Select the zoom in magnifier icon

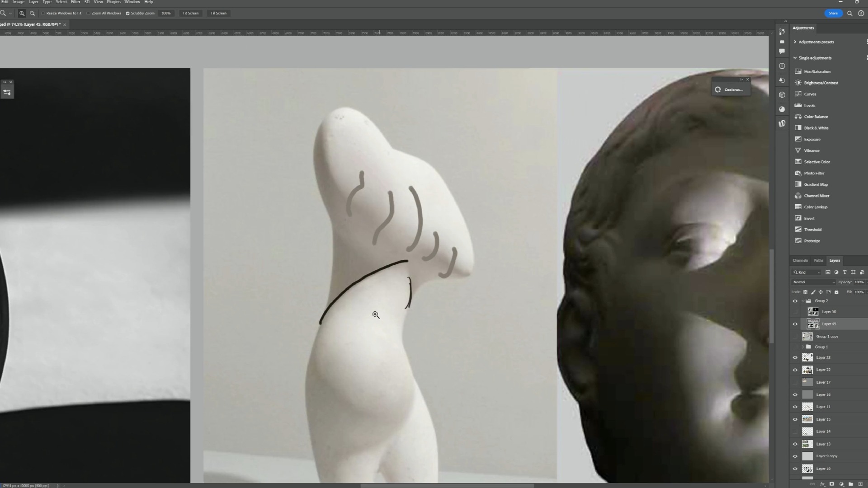coord(22,13)
